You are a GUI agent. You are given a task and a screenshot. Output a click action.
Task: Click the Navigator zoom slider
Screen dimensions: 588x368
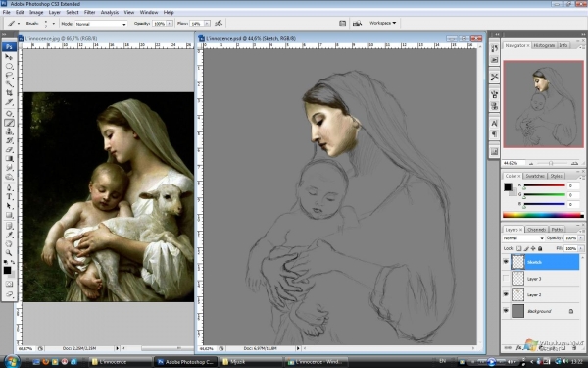[551, 163]
